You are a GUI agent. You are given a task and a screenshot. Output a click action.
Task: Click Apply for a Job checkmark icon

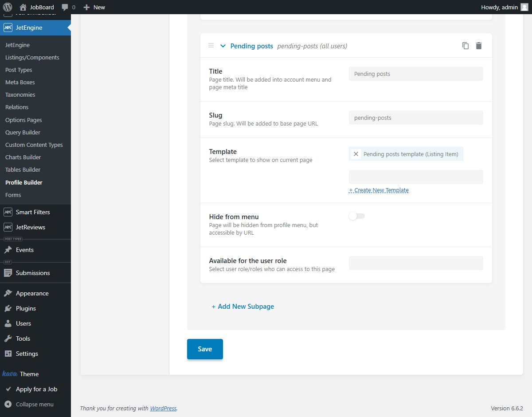click(8, 389)
